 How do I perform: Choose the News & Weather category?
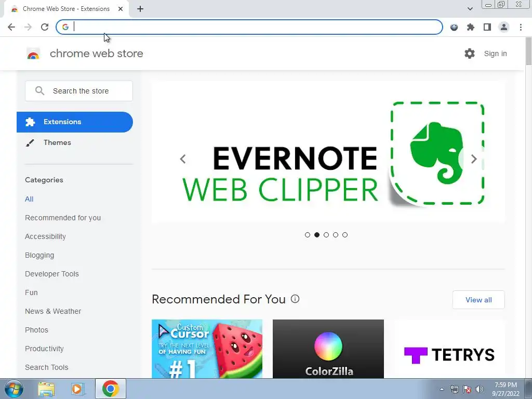click(x=53, y=311)
